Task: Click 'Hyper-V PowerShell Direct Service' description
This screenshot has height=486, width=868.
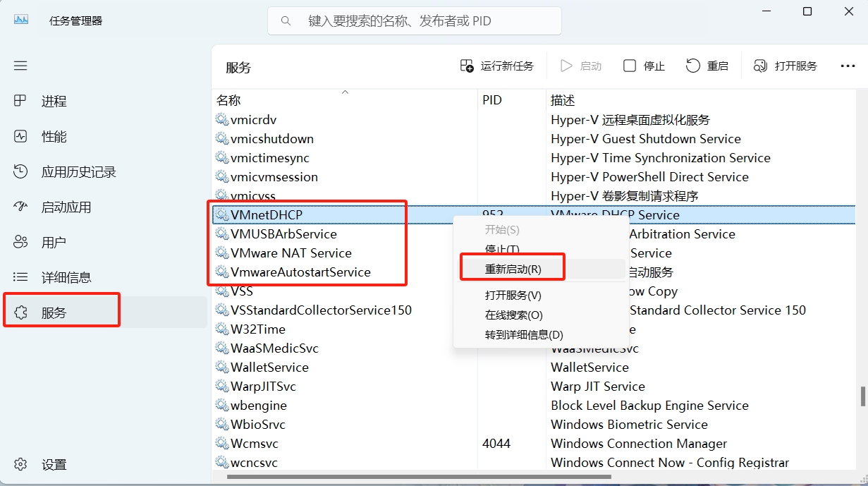Action: coord(649,177)
